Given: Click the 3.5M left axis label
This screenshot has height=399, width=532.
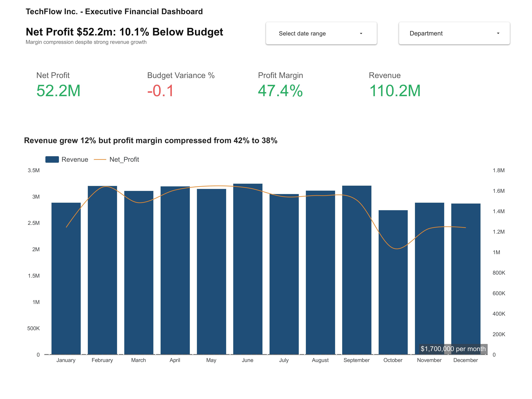Looking at the screenshot, I should 34,170.
